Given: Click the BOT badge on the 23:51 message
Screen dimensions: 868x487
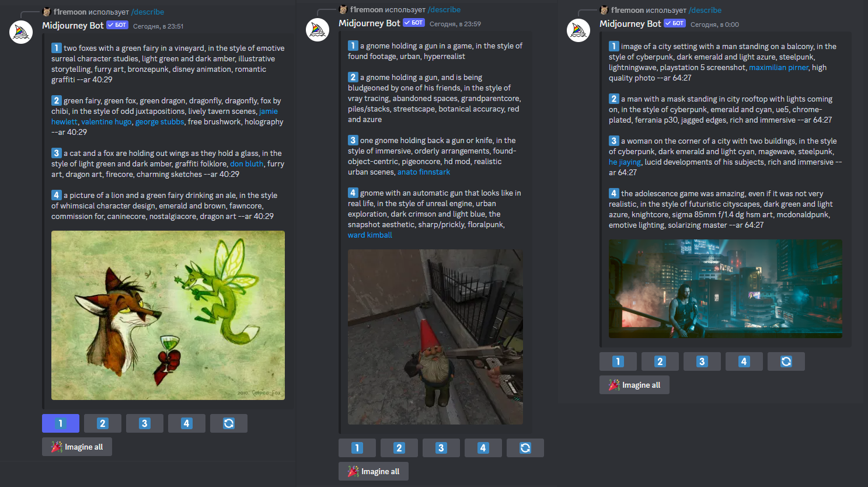Looking at the screenshot, I should pos(117,25).
